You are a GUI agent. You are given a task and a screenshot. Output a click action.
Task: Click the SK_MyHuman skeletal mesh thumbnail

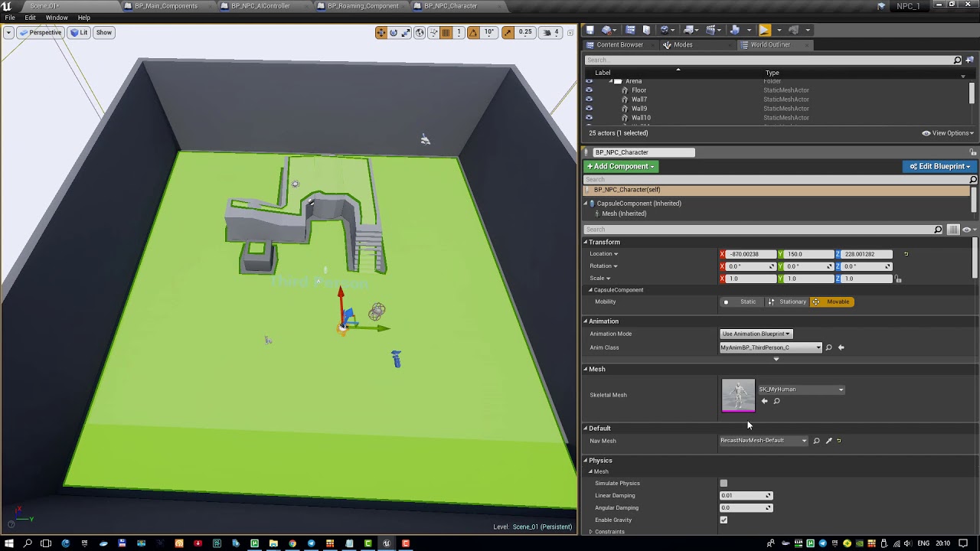[738, 396]
